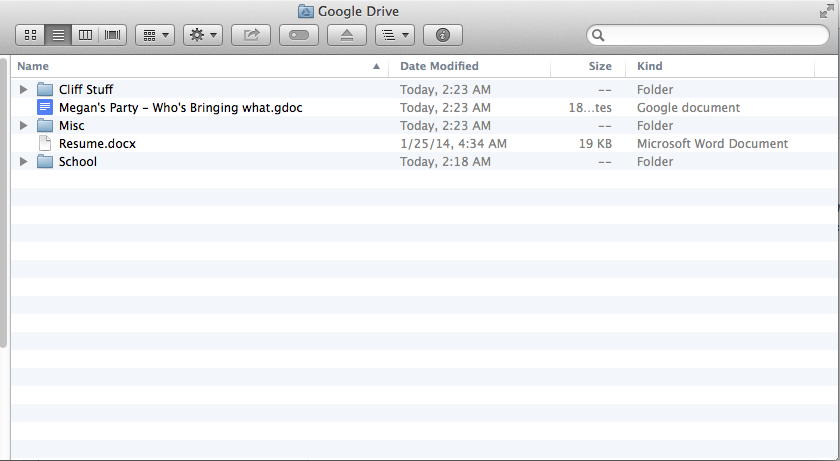Click the Edit Tags toolbar button
This screenshot has height=461, width=840.
(299, 35)
